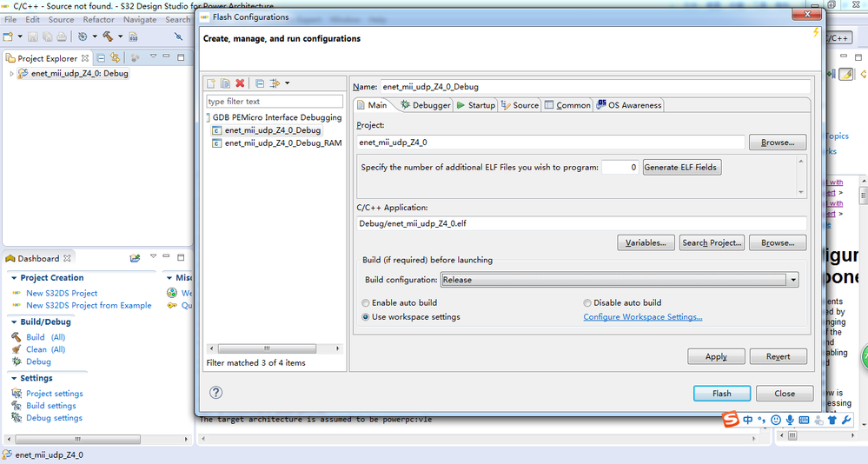Click Search Project... button
This screenshot has width=868, height=464.
coord(712,242)
